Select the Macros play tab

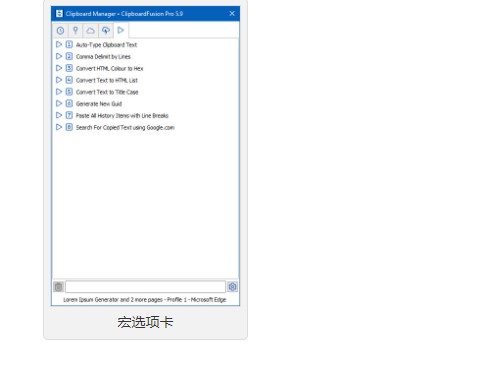(x=121, y=30)
